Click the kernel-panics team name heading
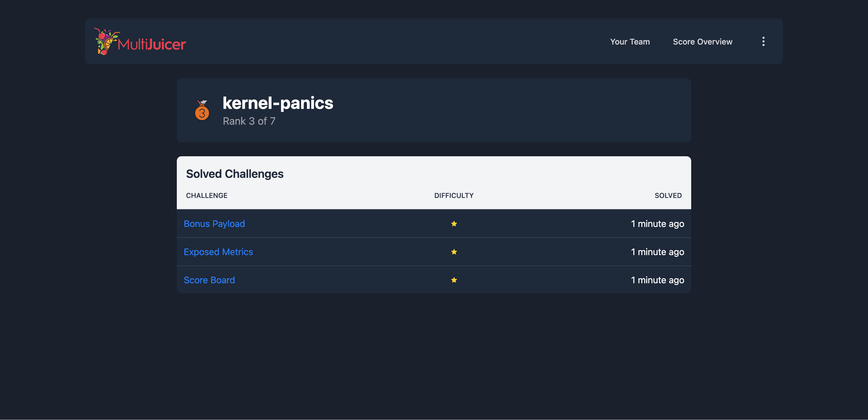 (x=278, y=103)
